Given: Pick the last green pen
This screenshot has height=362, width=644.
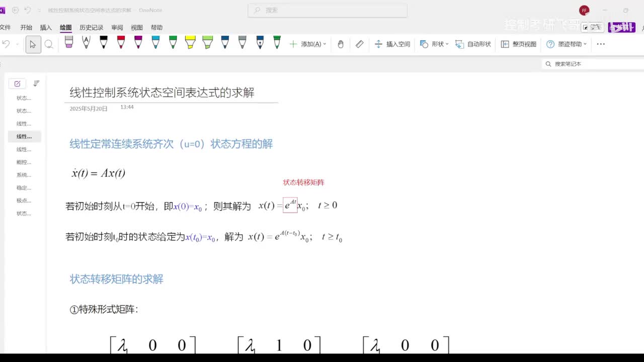Looking at the screenshot, I should click(277, 43).
